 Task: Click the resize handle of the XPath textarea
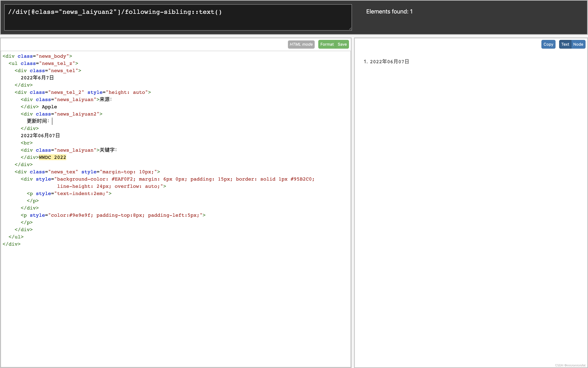[x=350, y=29]
